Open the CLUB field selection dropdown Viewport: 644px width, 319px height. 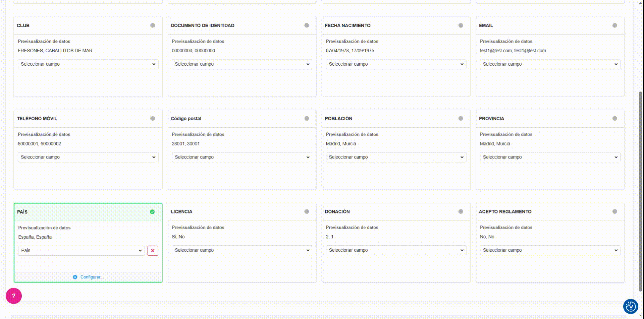[88, 64]
